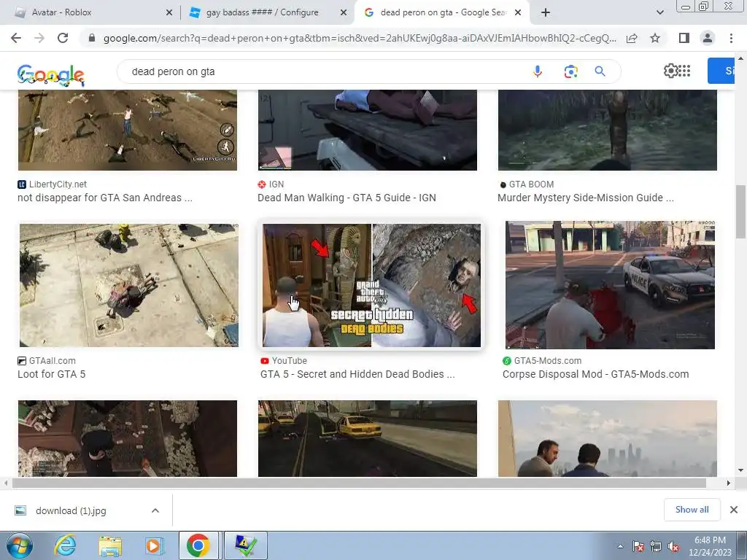This screenshot has height=560, width=747.
Task: Open the IGN Dead Man Walking image
Action: 368,130
